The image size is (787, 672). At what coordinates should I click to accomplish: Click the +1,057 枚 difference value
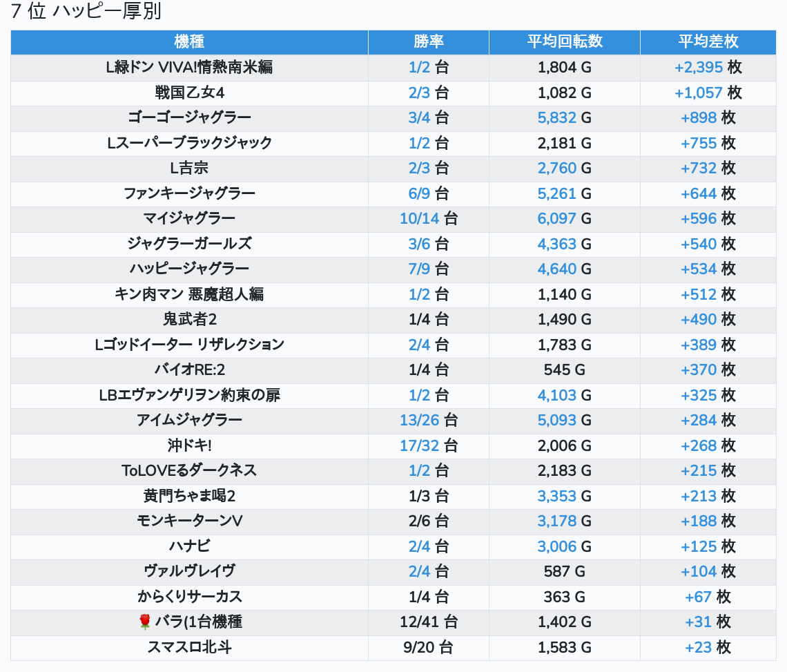tap(708, 93)
